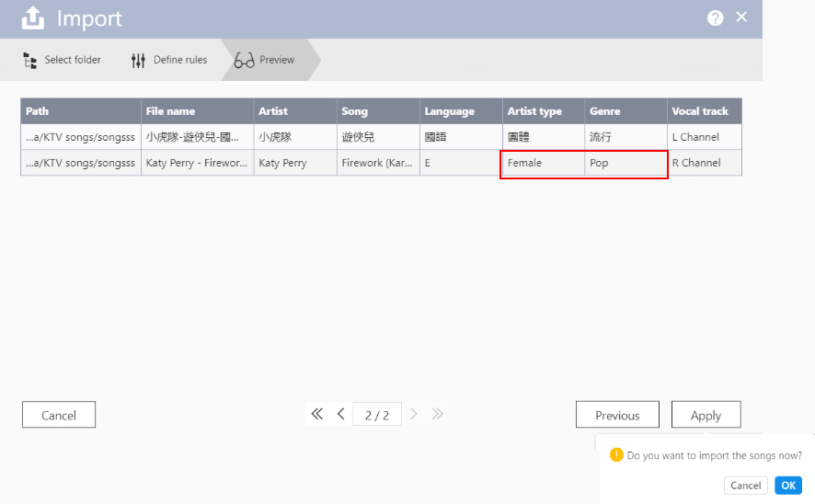The image size is (815, 504).
Task: Click the Import upload icon in title
Action: tap(33, 18)
